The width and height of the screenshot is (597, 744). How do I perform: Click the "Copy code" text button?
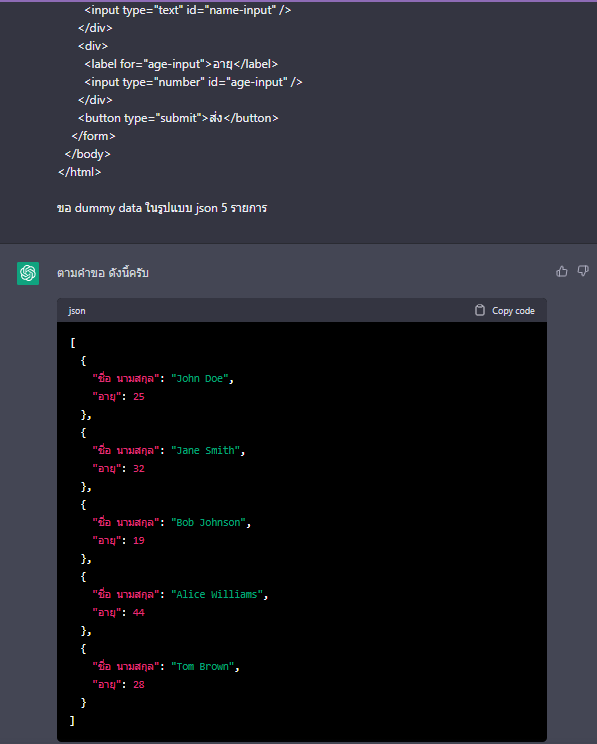pyautogui.click(x=513, y=311)
